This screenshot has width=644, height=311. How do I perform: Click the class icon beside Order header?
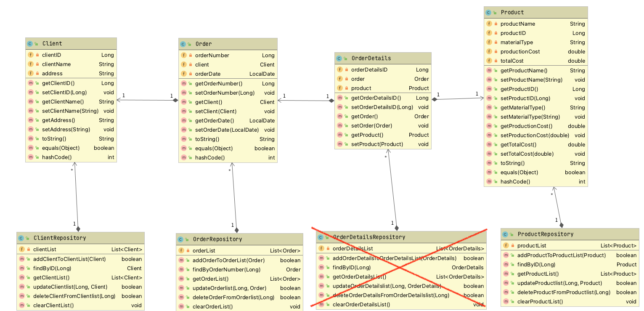[183, 44]
